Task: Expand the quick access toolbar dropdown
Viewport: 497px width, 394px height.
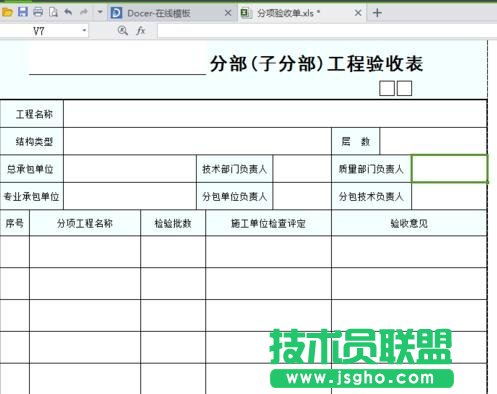Action: coord(100,12)
